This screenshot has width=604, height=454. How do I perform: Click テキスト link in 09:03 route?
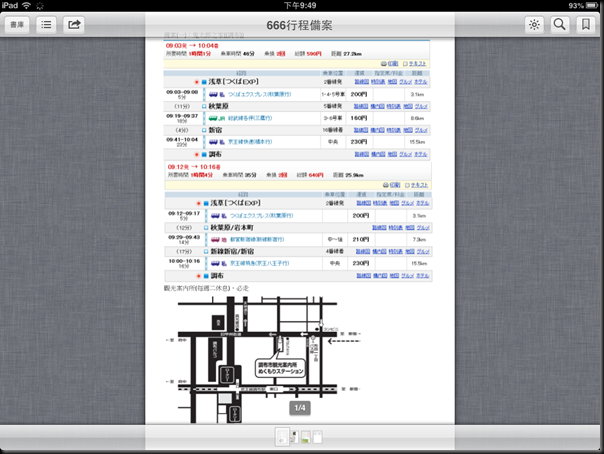click(418, 64)
